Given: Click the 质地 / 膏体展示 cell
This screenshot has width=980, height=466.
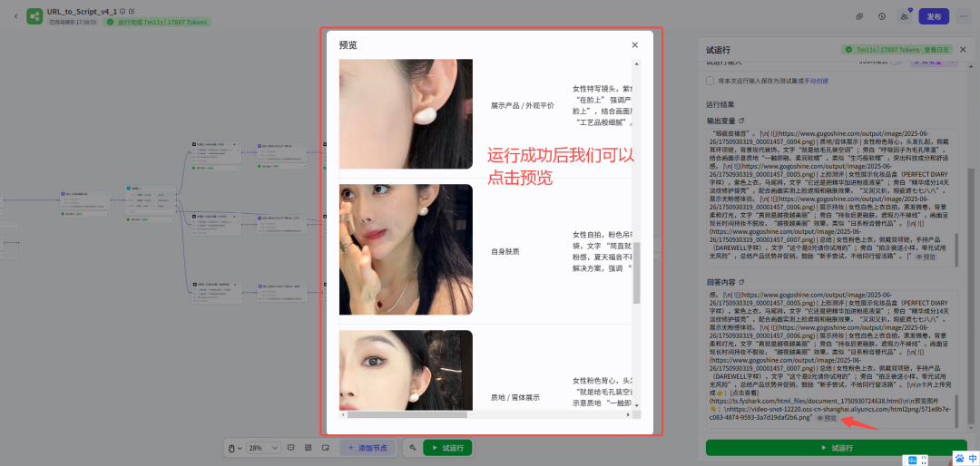Looking at the screenshot, I should click(x=515, y=397).
